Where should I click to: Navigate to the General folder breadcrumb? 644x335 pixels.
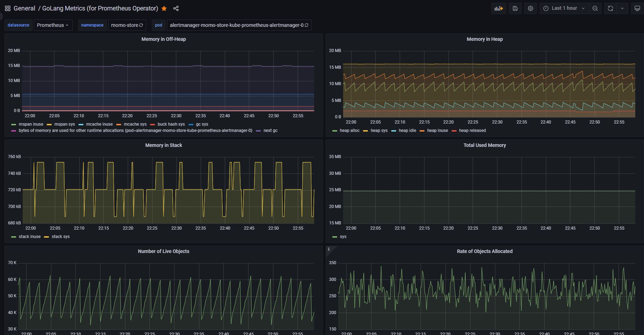(24, 8)
